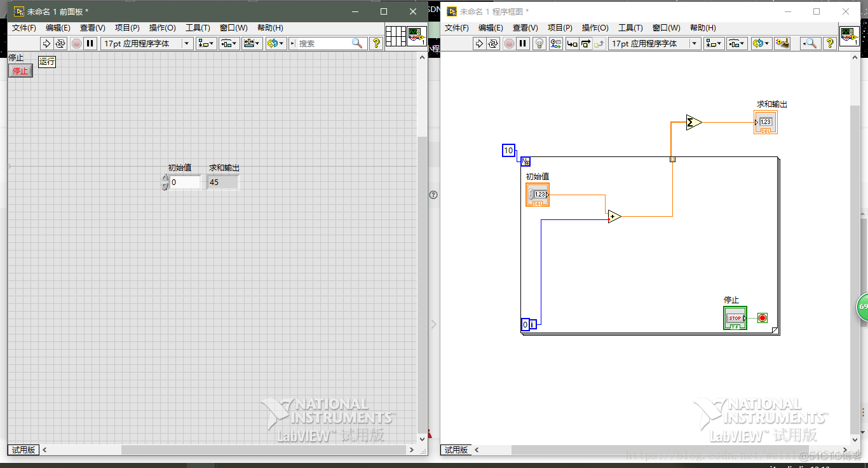The width and height of the screenshot is (868, 468).
Task: Open 文件(F) menu in block diagram window
Action: 457,28
